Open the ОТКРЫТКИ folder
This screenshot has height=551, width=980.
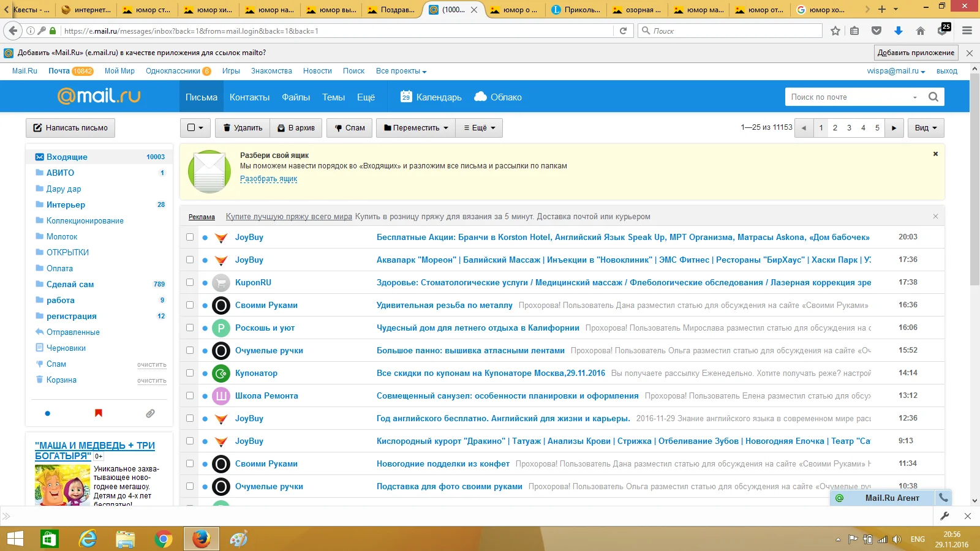pyautogui.click(x=67, y=252)
